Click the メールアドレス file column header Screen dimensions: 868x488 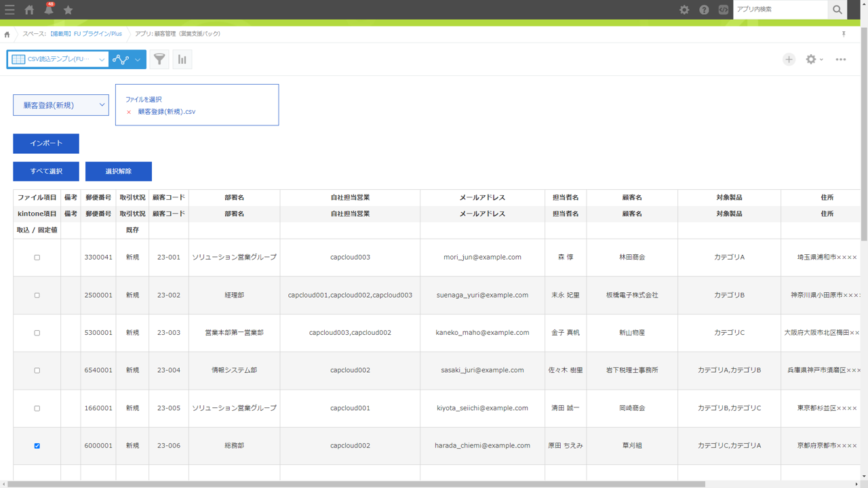482,198
